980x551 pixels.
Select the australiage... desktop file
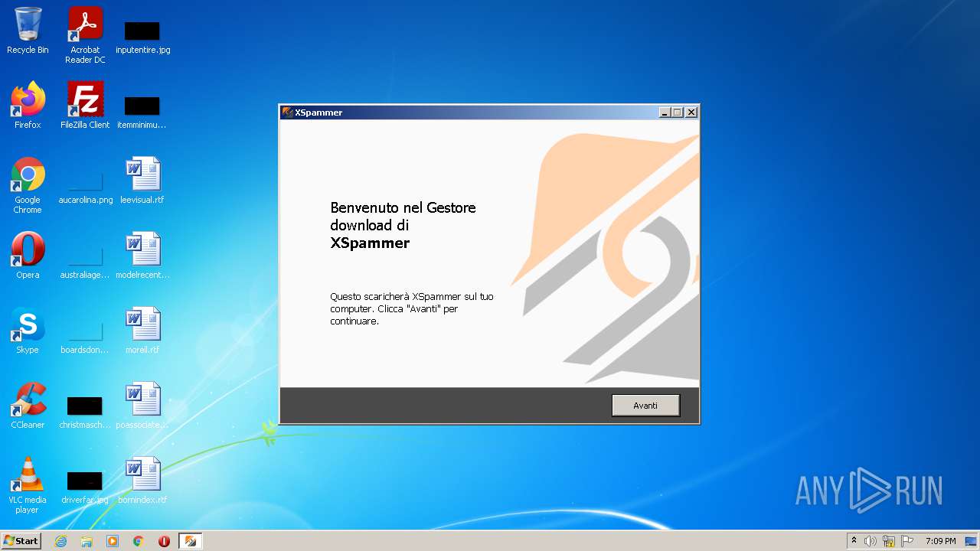tap(85, 262)
